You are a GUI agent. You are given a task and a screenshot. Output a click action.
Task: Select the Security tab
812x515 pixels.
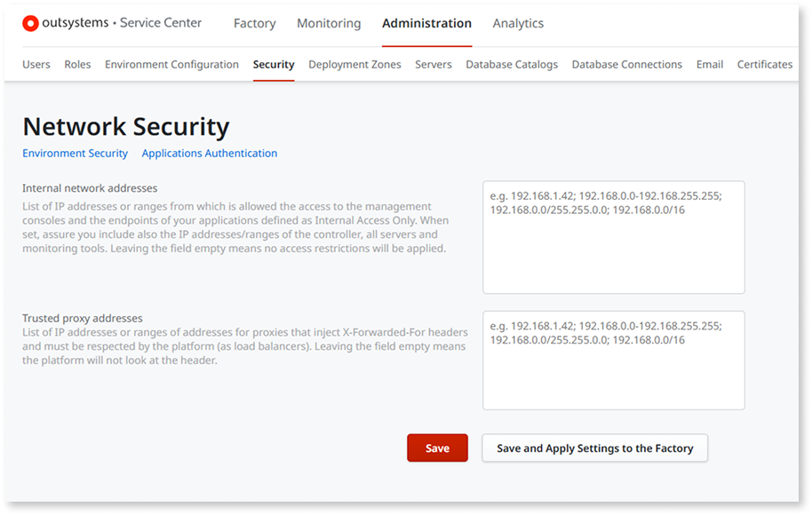(274, 64)
